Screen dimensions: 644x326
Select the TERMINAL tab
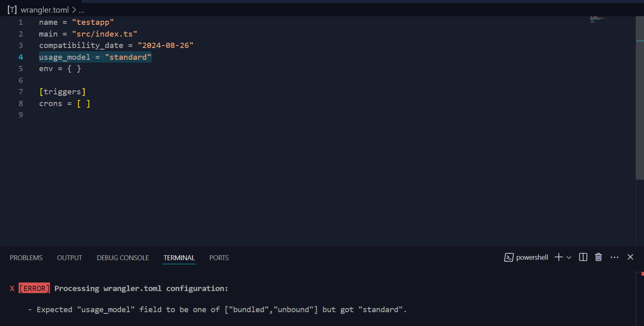point(179,258)
